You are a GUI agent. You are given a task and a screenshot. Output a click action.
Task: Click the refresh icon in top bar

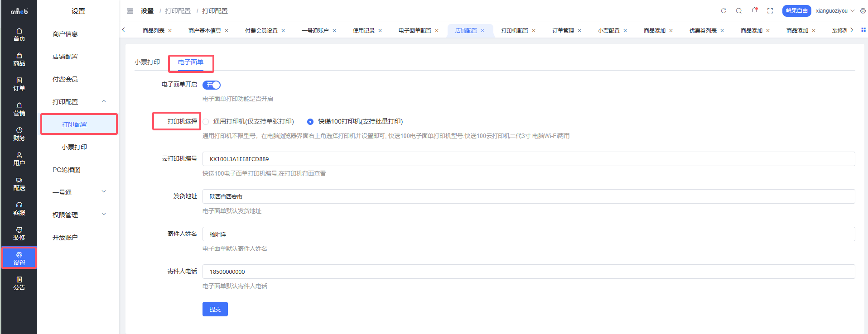pos(723,11)
